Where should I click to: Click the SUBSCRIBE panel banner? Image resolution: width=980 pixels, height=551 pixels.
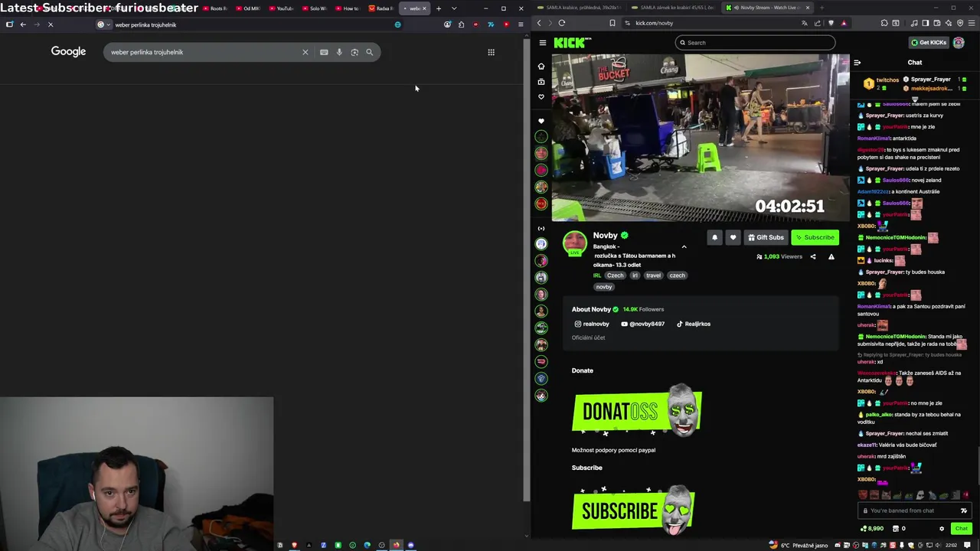click(x=634, y=509)
